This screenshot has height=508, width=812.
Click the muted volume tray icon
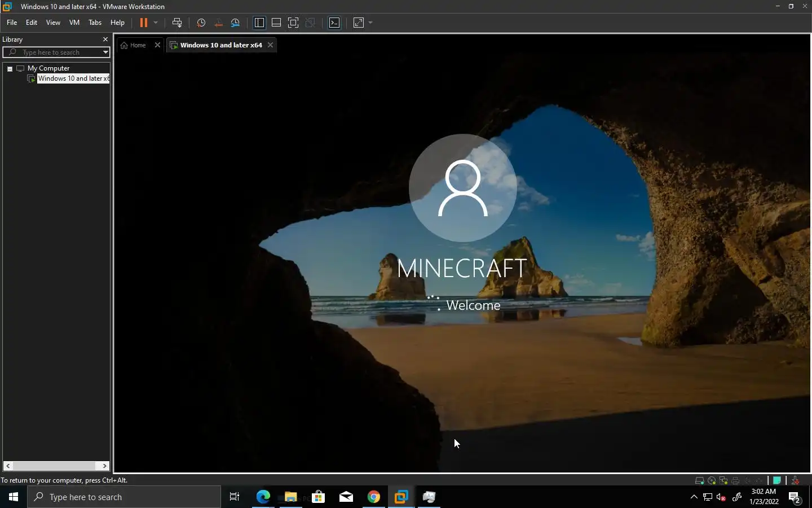pos(721,497)
